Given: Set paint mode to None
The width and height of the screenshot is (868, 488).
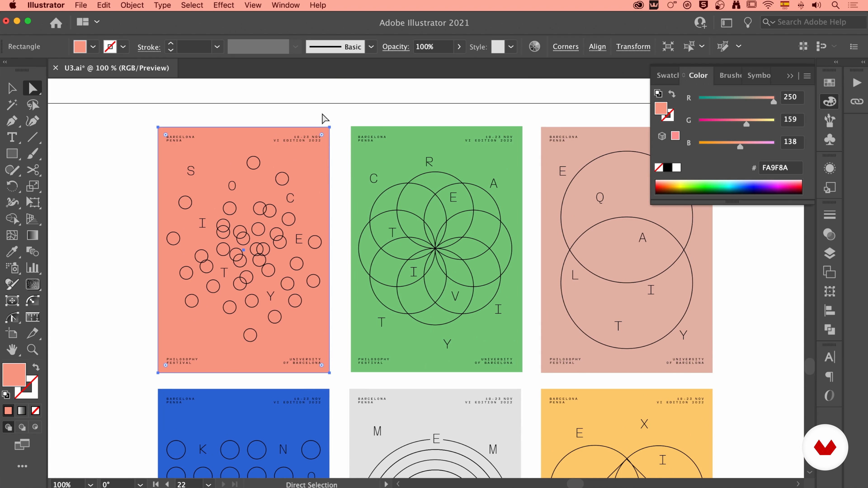Looking at the screenshot, I should [35, 411].
